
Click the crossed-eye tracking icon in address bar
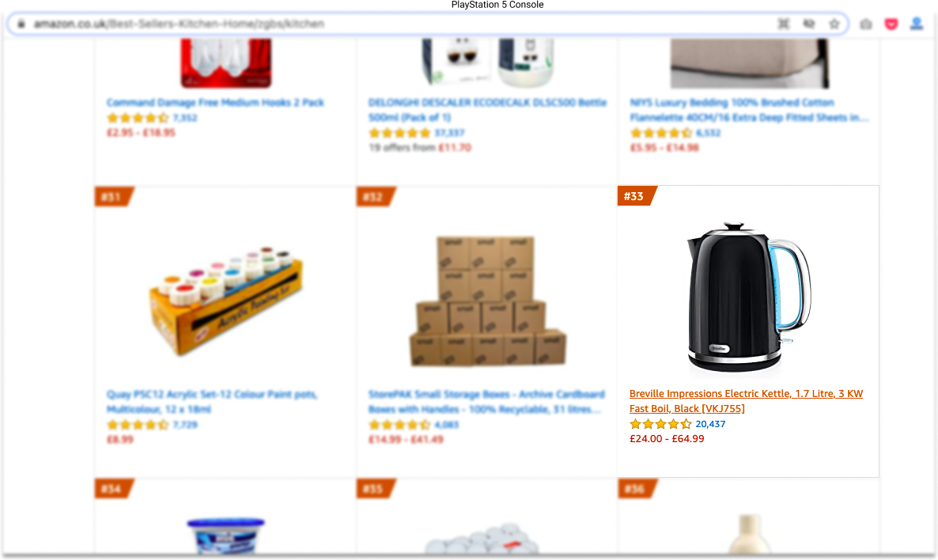809,24
